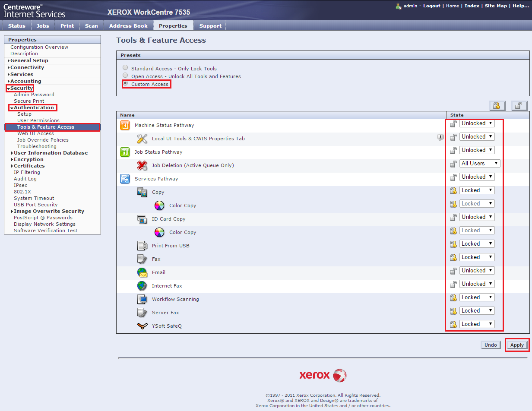Open the Print From USB state dropdown

[x=477, y=244]
